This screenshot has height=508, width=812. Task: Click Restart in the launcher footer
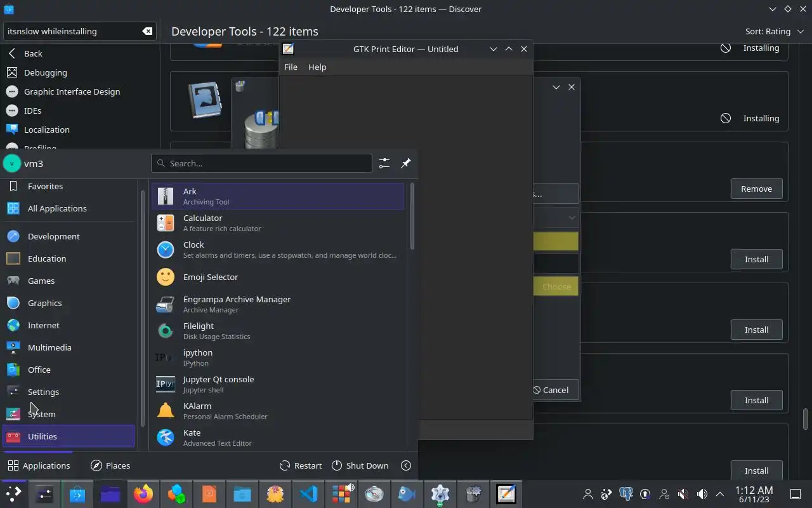tap(301, 465)
